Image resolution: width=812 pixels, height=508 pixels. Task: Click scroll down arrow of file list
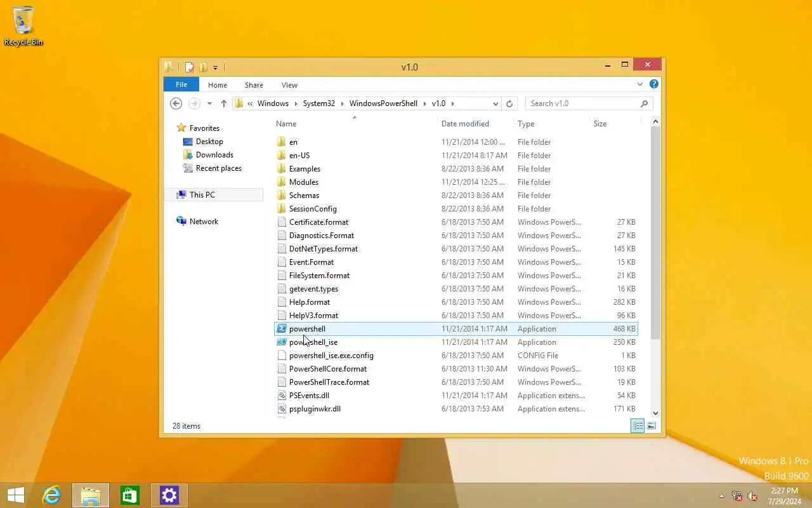[655, 413]
